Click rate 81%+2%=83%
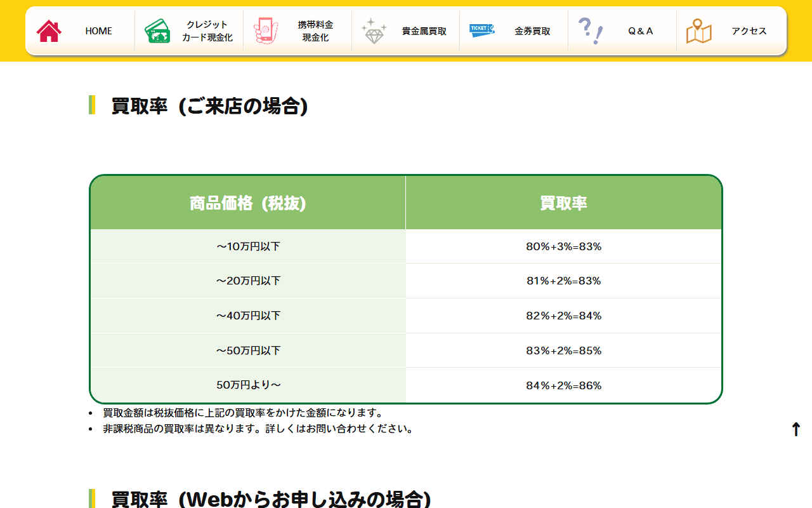Viewport: 812px width, 508px height. coord(563,281)
